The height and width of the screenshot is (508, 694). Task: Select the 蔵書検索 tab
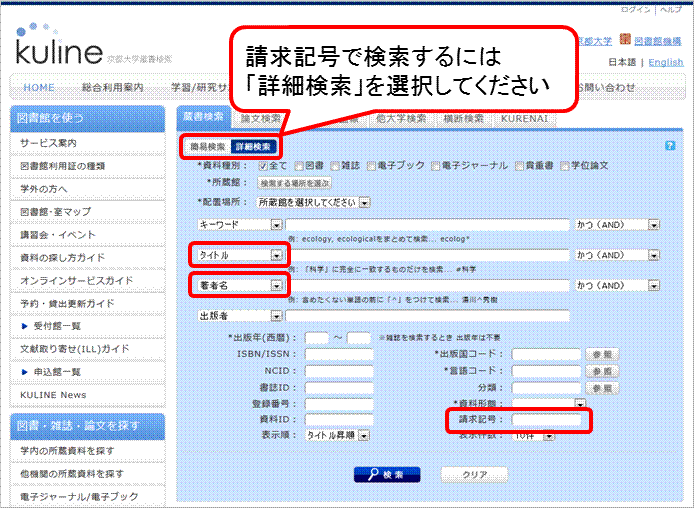pos(204,117)
